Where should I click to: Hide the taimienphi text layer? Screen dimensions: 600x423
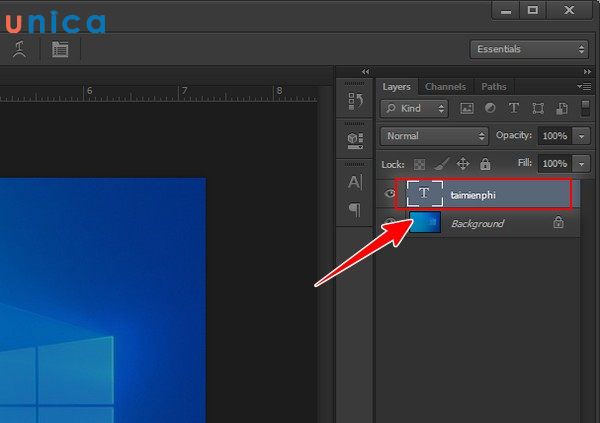[x=388, y=192]
